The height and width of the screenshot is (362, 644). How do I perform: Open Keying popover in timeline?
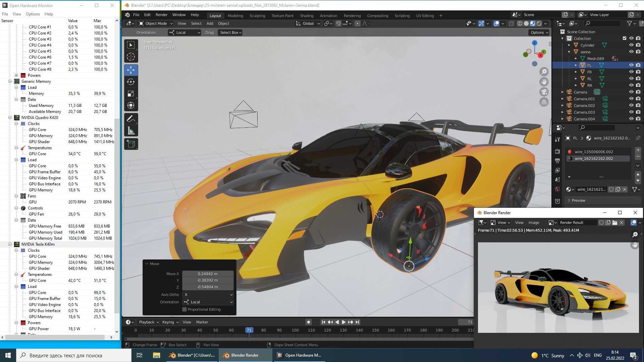click(x=170, y=322)
